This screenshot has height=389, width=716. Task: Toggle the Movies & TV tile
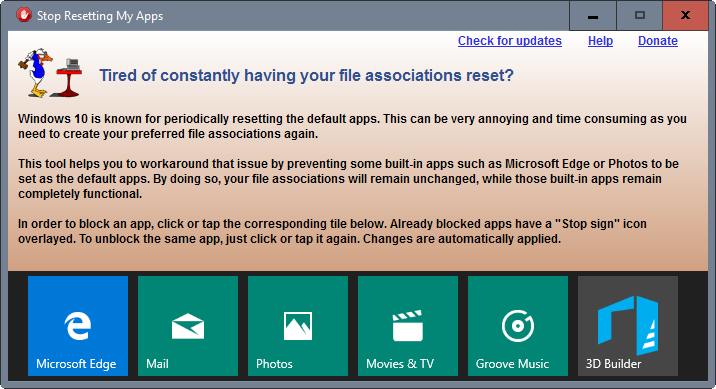pos(408,326)
